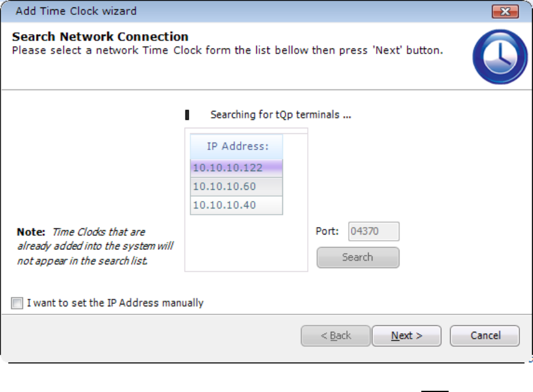Click the Search Network Connection heading
Screen dimensions: 533x392
101,37
